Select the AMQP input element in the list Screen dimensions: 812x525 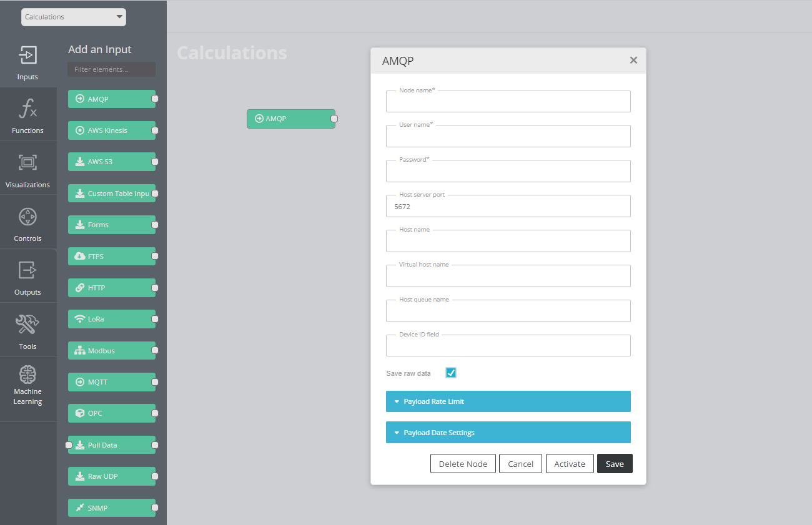pos(112,99)
